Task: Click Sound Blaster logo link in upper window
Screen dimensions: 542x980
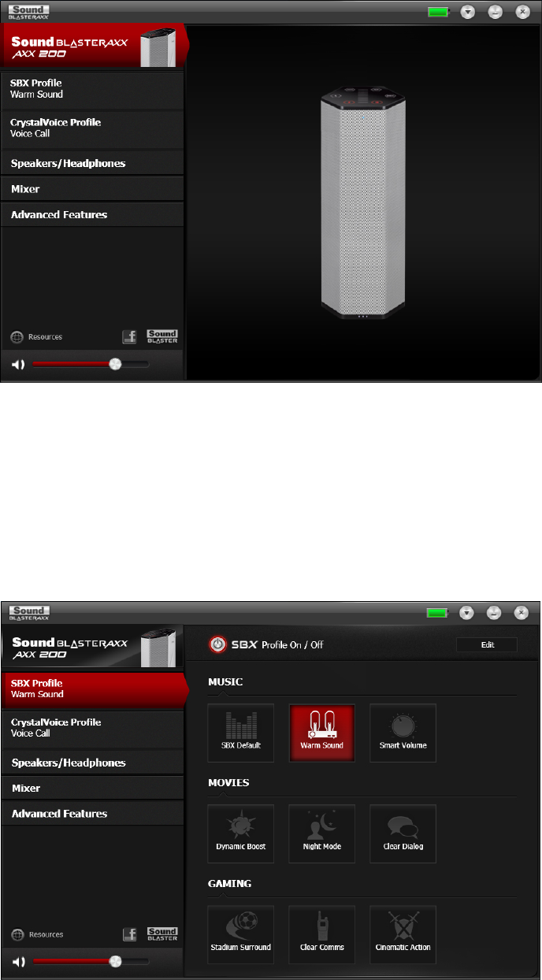Action: 162,337
